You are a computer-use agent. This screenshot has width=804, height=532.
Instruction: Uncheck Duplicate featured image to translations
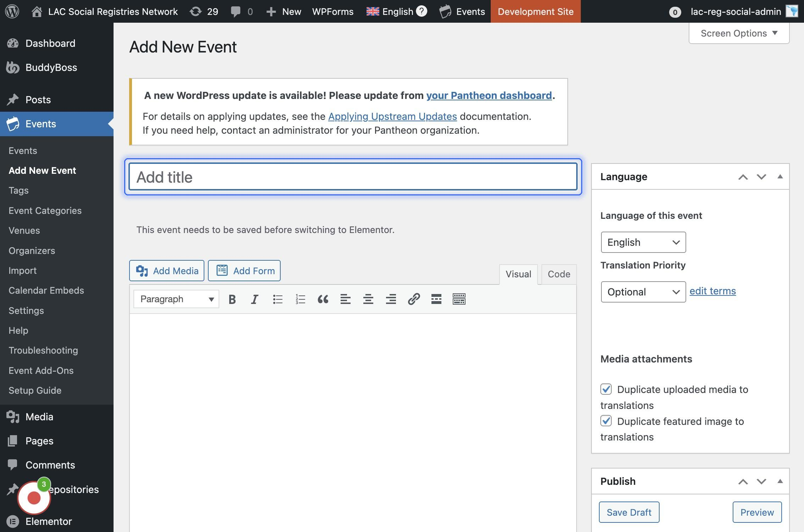click(606, 421)
